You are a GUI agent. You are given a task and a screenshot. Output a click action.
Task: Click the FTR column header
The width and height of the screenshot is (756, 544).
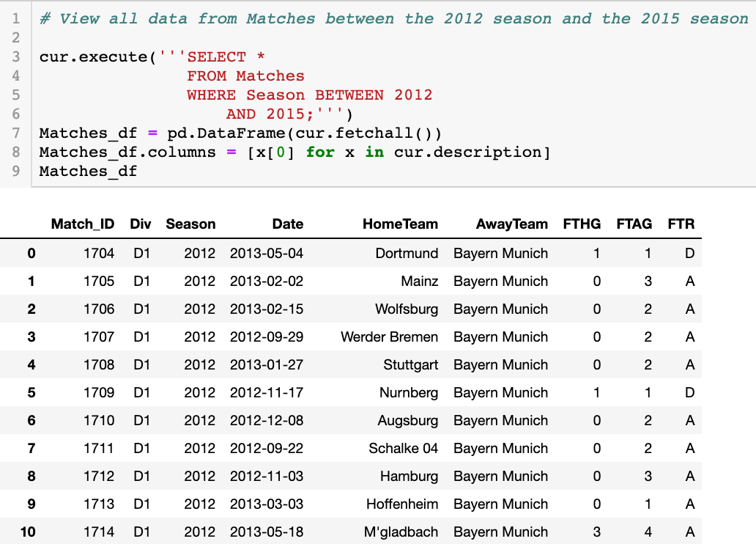click(681, 224)
